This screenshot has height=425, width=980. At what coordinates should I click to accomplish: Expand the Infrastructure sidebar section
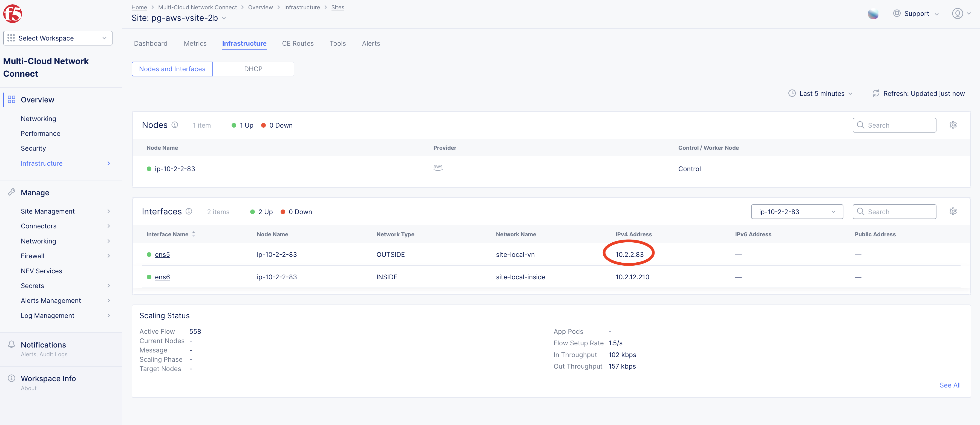point(109,163)
